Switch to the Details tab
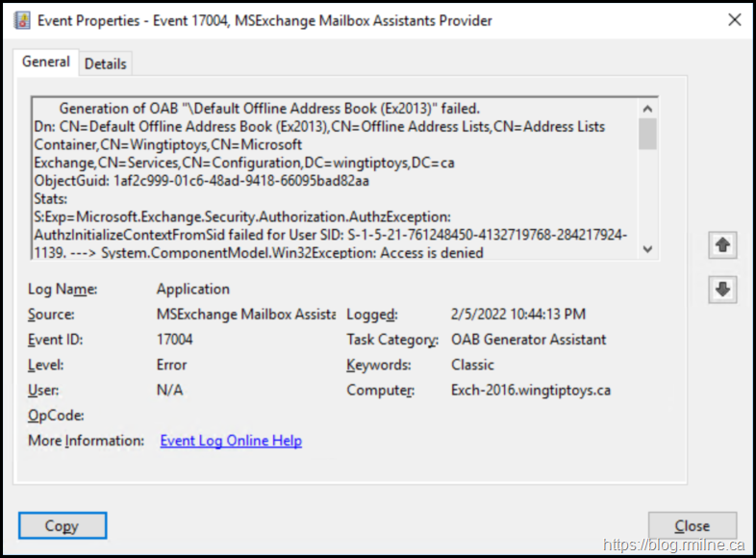Viewport: 756px width, 558px height. click(x=105, y=63)
